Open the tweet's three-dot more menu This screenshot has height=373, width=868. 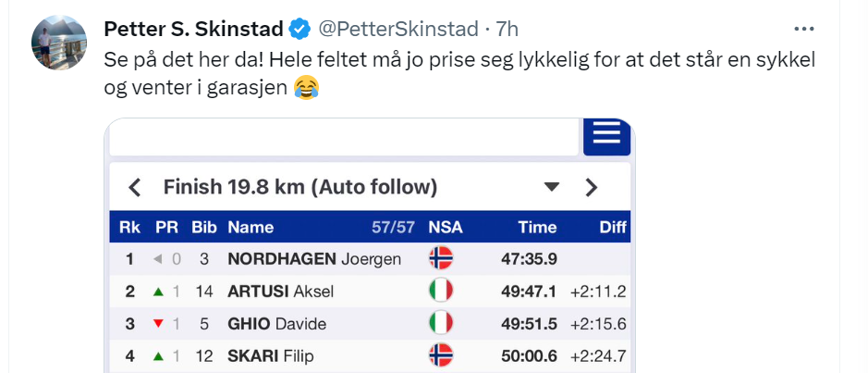click(805, 29)
